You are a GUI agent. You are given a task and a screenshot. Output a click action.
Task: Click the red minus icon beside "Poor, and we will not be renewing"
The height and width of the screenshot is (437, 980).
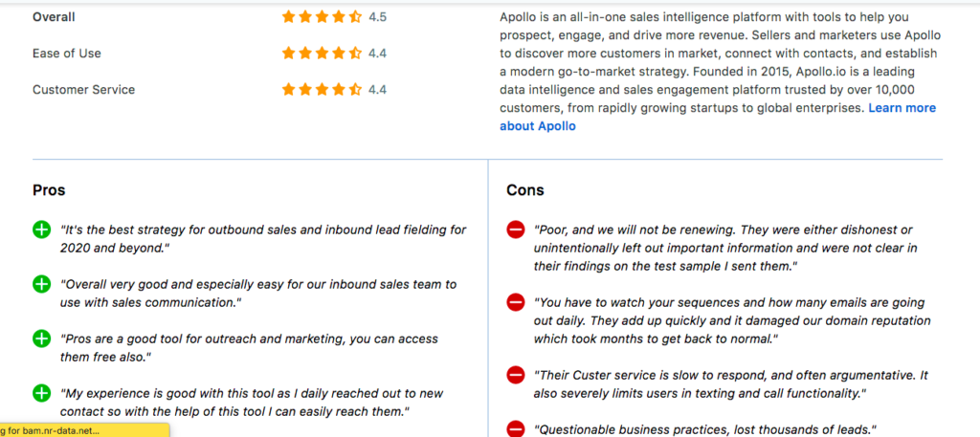tap(516, 230)
